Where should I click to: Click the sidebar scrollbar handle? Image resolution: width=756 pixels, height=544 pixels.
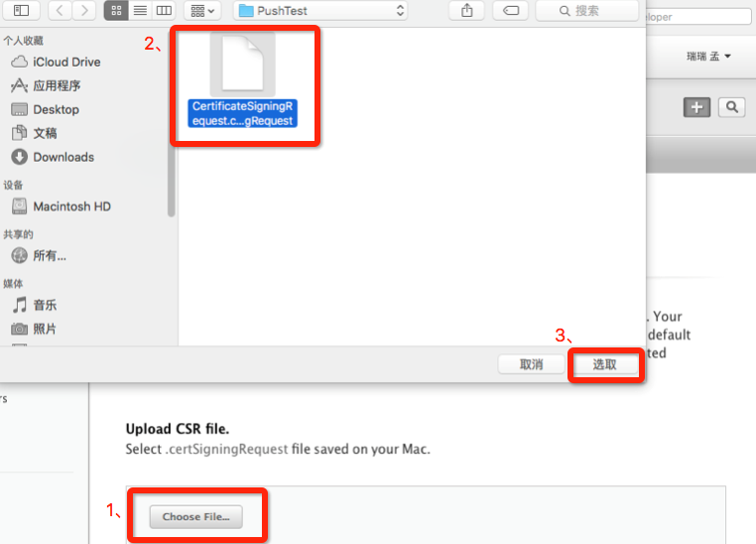pos(172,123)
